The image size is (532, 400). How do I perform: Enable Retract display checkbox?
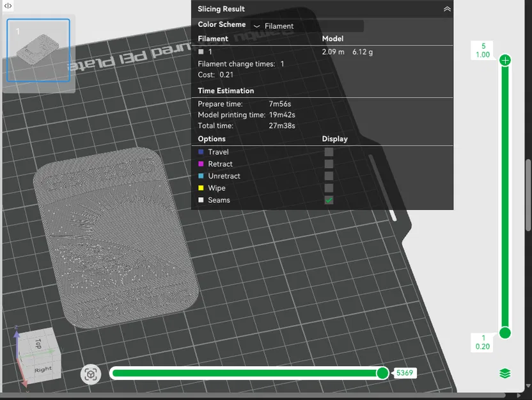(329, 164)
